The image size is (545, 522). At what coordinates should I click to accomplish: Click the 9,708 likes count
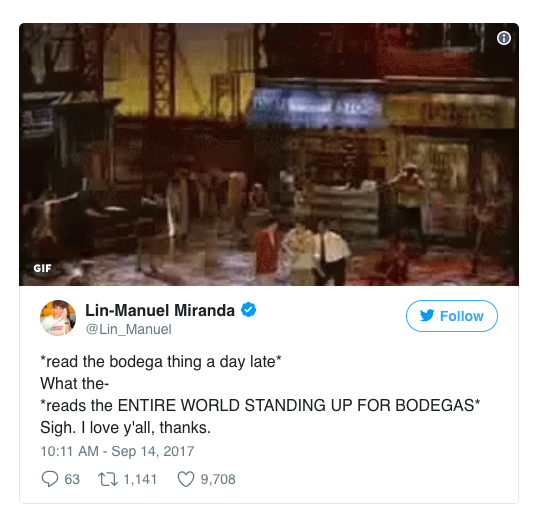218,479
